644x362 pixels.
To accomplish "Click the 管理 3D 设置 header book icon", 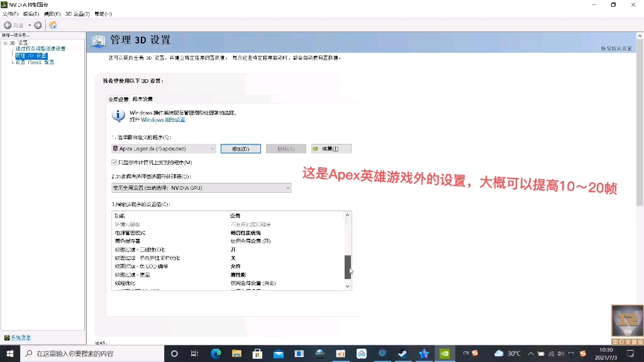I will pyautogui.click(x=99, y=40).
